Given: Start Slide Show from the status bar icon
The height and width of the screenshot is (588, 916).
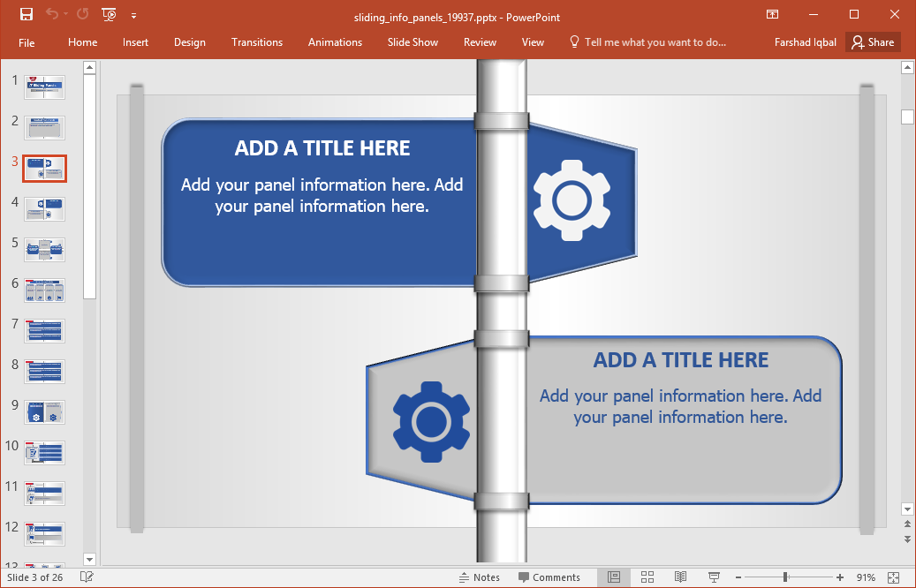Looking at the screenshot, I should click(x=712, y=577).
